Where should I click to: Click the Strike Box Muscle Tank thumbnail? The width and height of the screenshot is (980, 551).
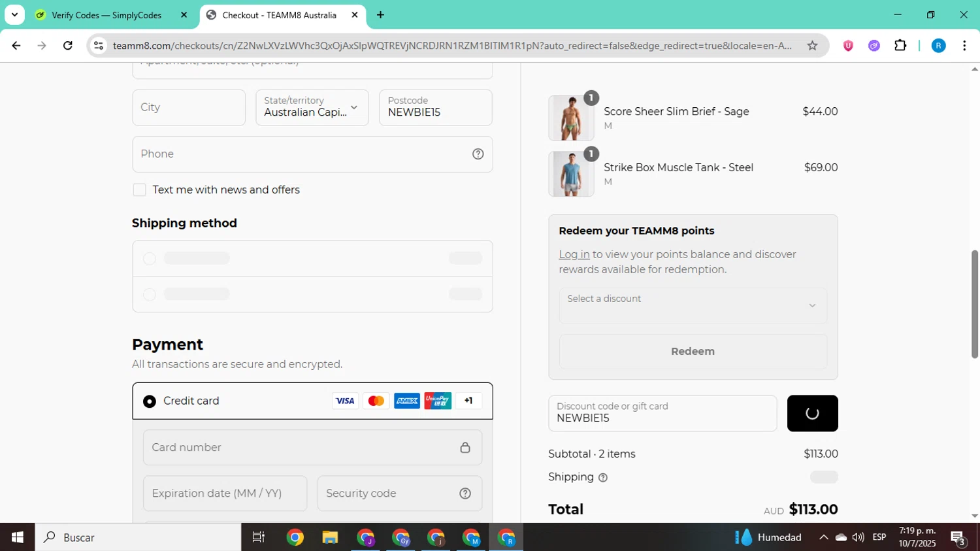(x=571, y=174)
